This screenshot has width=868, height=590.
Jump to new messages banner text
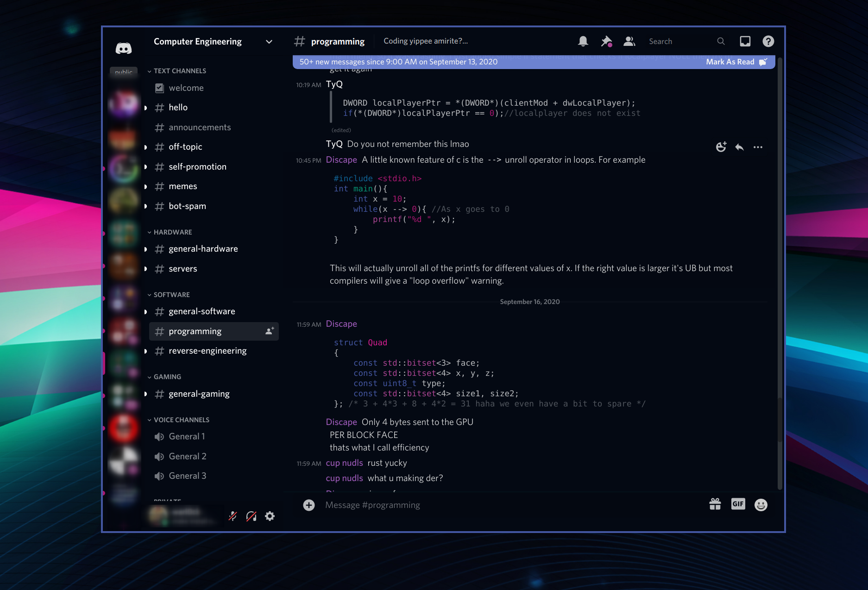(398, 62)
